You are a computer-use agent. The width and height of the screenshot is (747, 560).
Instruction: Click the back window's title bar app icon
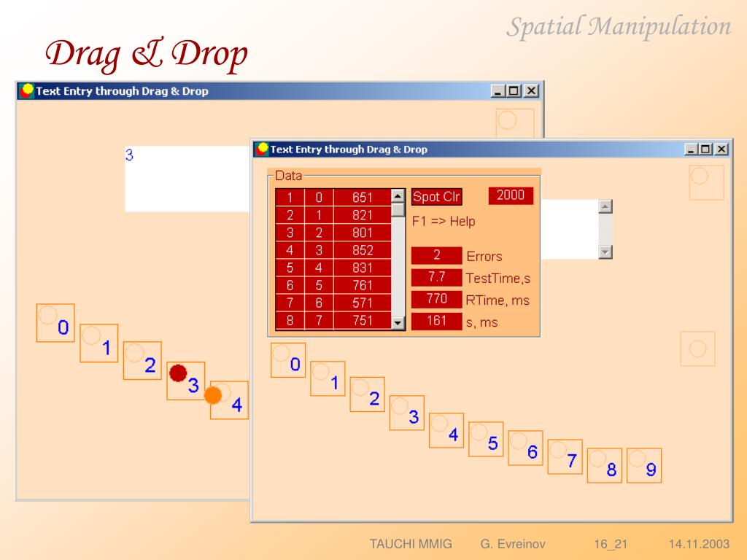tap(27, 90)
